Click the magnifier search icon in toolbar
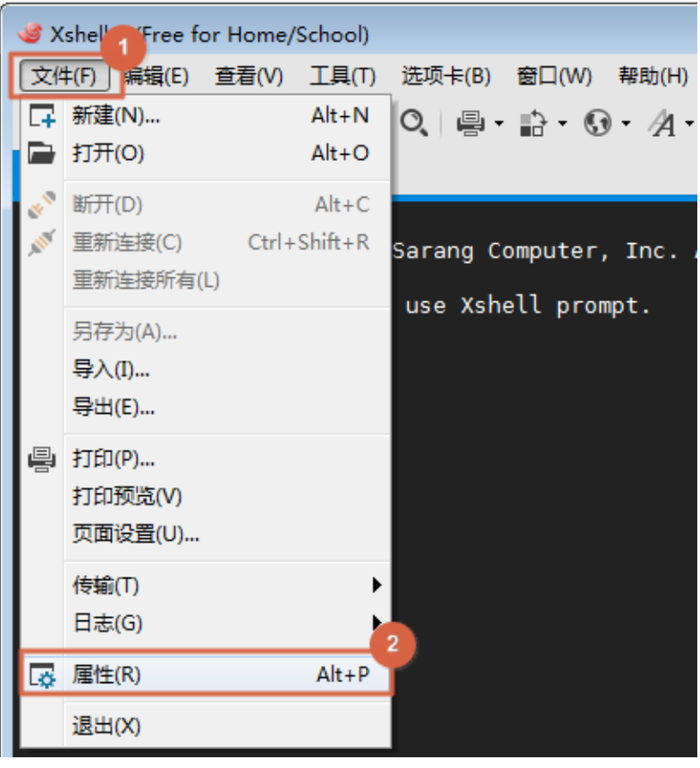The width and height of the screenshot is (700, 768). pyautogui.click(x=414, y=122)
